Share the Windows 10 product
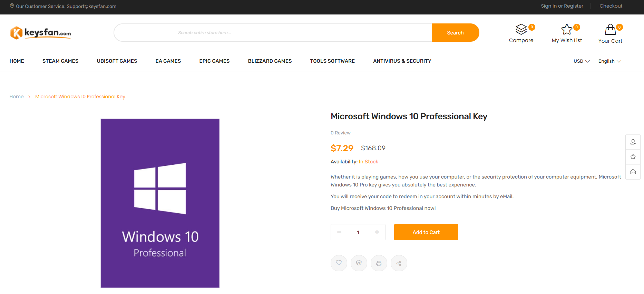Screen dimensions: 644x294 [399, 263]
